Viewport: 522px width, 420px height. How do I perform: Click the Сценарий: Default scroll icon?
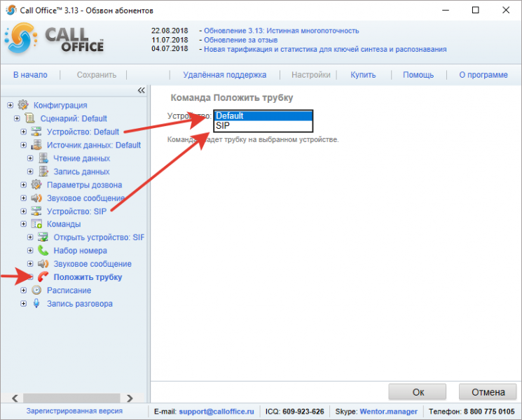30,118
